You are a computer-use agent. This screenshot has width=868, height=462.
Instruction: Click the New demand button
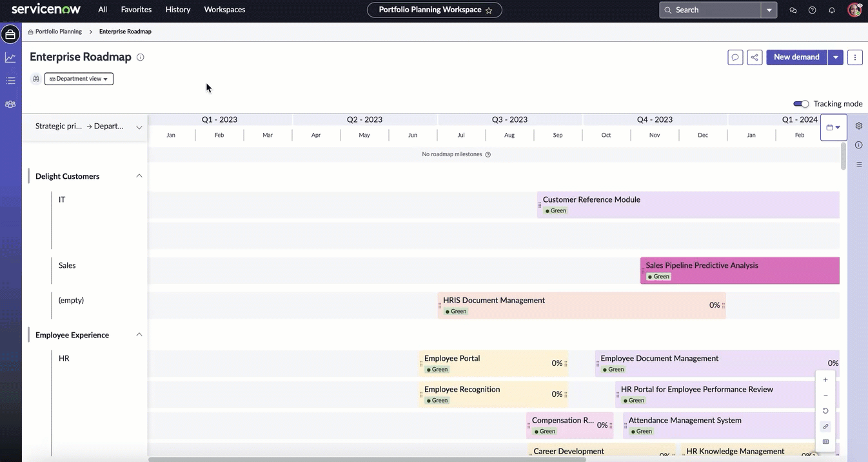click(x=796, y=57)
